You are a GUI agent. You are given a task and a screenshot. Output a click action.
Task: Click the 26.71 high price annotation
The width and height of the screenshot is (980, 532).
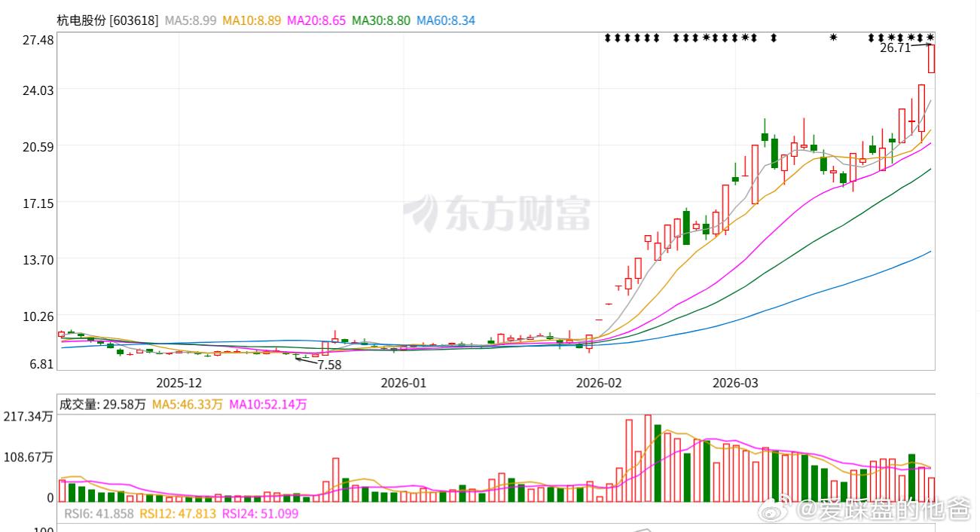tap(895, 47)
